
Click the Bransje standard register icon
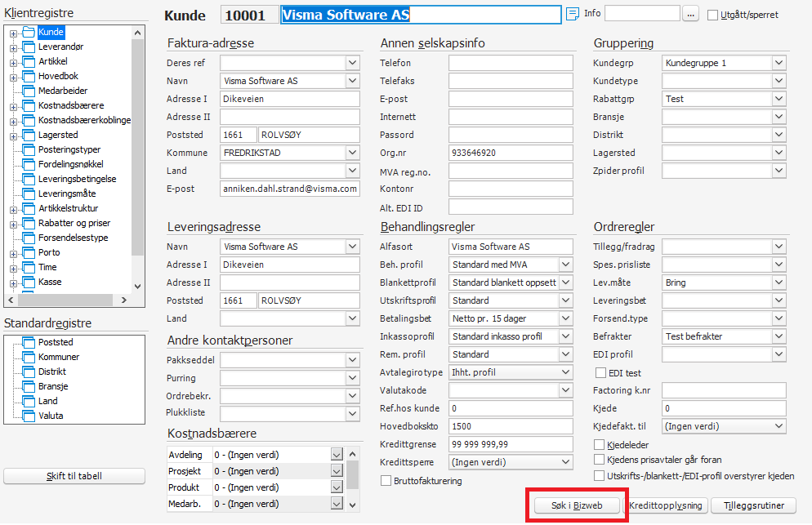(x=29, y=387)
